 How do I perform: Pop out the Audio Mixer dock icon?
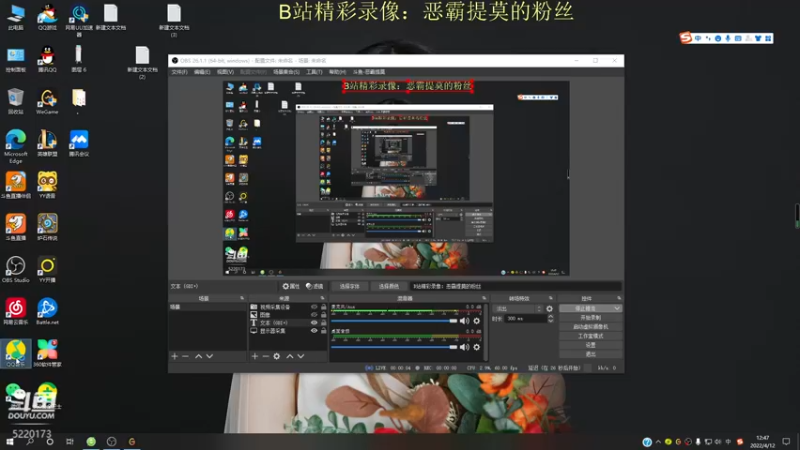pyautogui.click(x=484, y=298)
